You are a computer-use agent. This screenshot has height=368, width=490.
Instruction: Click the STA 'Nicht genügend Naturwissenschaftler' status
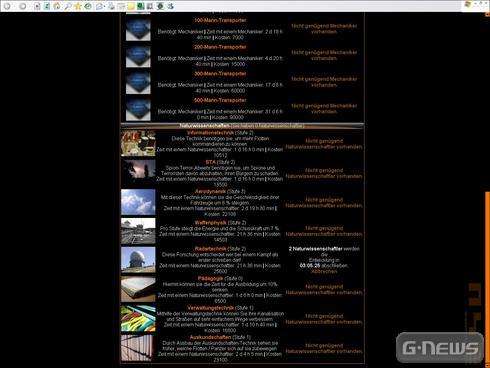[x=324, y=173]
